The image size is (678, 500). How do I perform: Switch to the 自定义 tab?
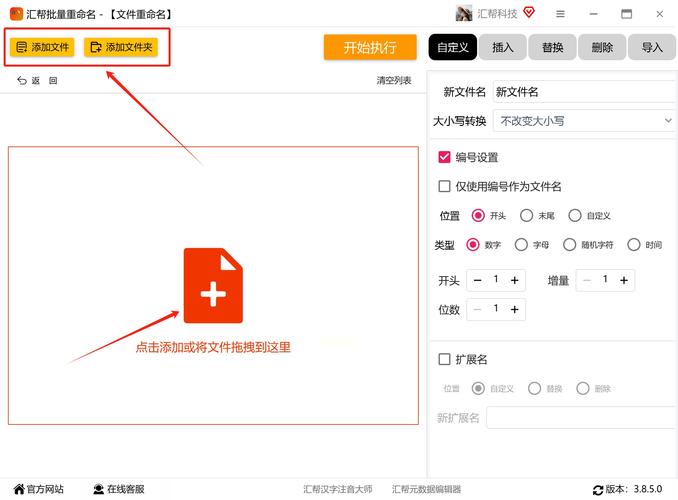[x=453, y=47]
